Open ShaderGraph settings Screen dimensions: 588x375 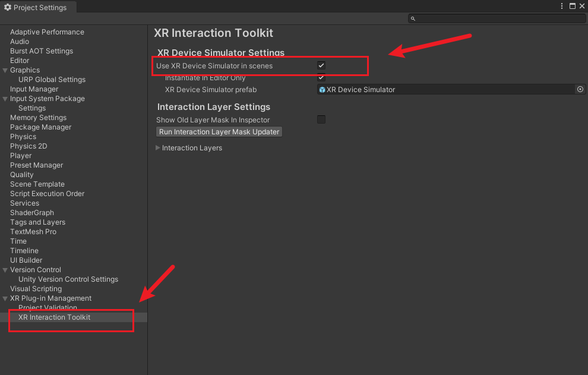click(32, 213)
